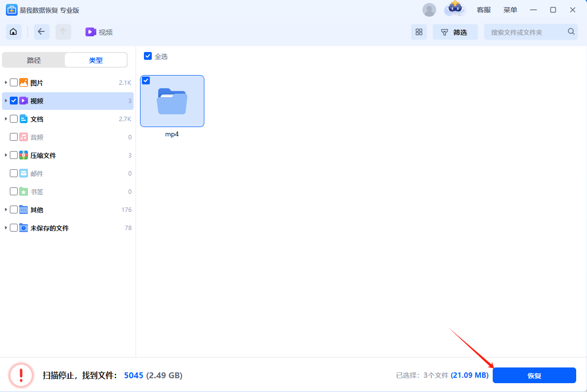Click the 78 count beside 未保存的文件
Viewport: 587px width, 392px height.
coord(128,228)
